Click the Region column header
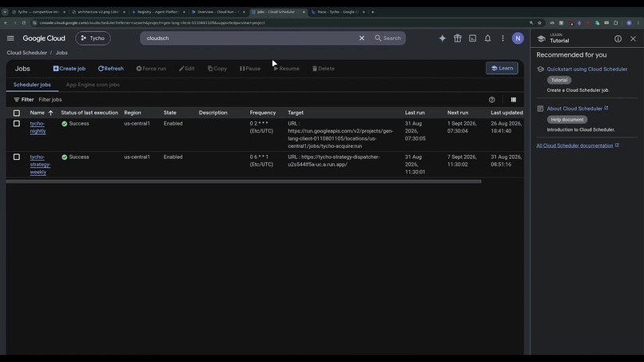Screen dimensions: 644x362 (133, 113)
